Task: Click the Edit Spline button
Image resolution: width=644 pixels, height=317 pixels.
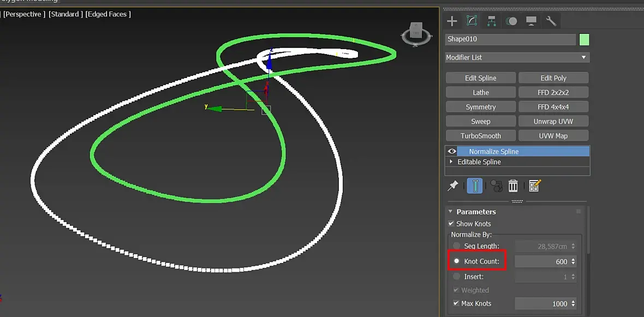Action: pyautogui.click(x=480, y=78)
